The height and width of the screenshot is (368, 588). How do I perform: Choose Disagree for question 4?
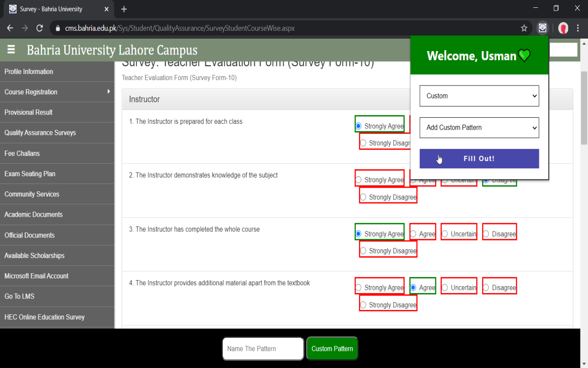(486, 287)
